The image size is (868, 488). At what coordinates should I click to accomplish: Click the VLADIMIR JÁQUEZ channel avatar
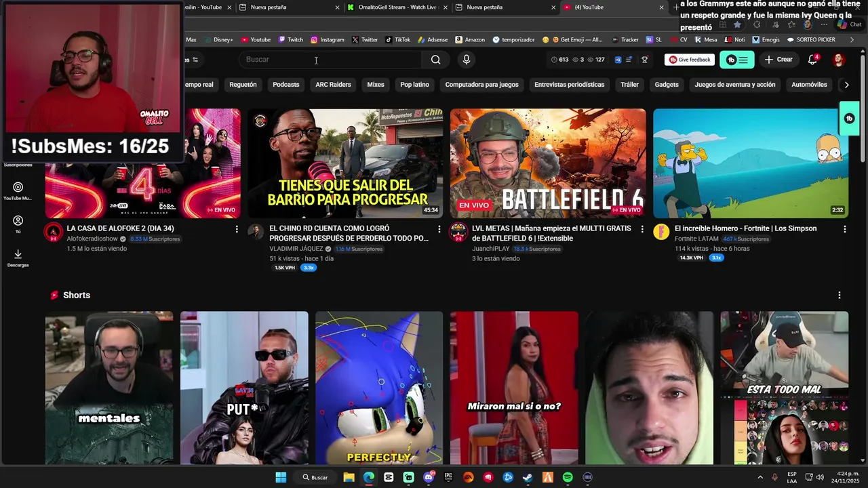(256, 232)
